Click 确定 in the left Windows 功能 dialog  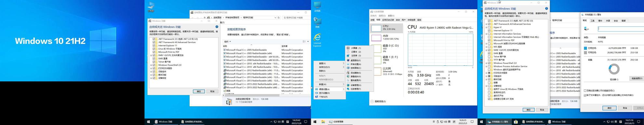199,91
